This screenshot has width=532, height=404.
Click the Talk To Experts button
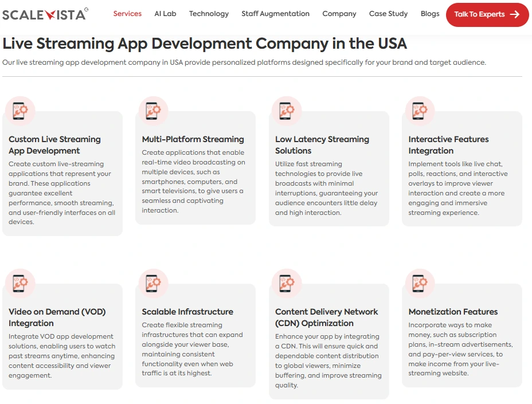pos(487,14)
